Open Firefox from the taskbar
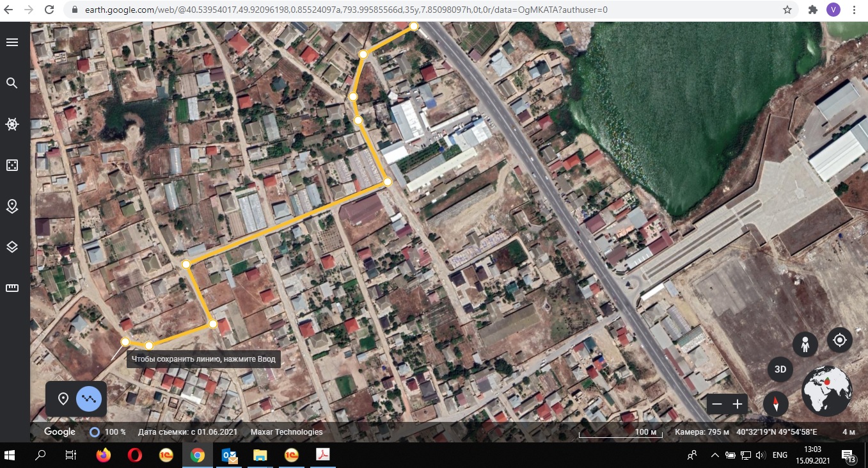 coord(103,456)
